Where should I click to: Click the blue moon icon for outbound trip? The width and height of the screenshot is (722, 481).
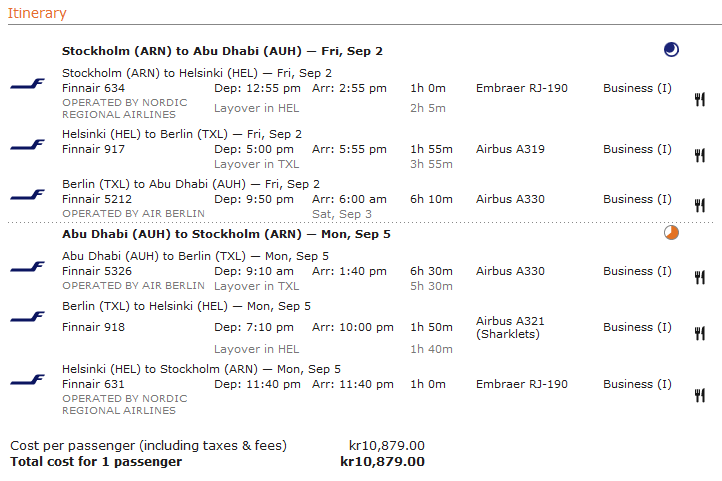coord(671,49)
